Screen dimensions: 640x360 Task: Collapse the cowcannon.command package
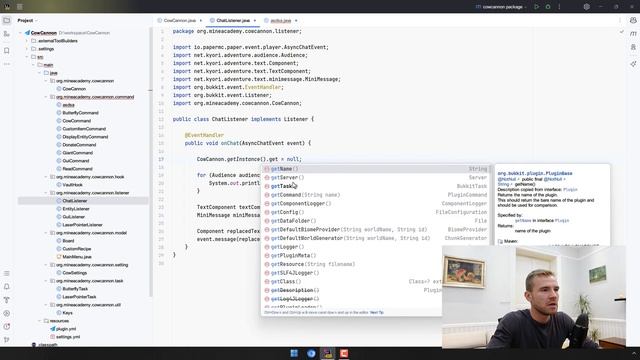pos(46,97)
